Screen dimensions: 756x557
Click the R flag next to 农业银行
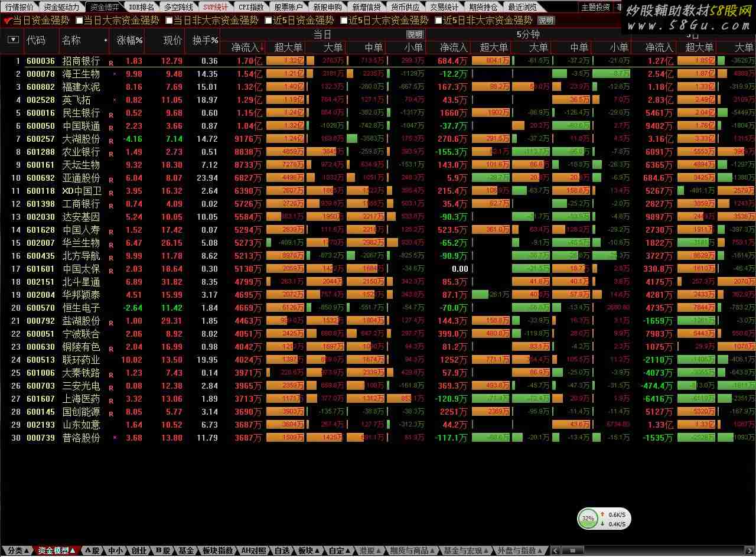pyautogui.click(x=111, y=153)
